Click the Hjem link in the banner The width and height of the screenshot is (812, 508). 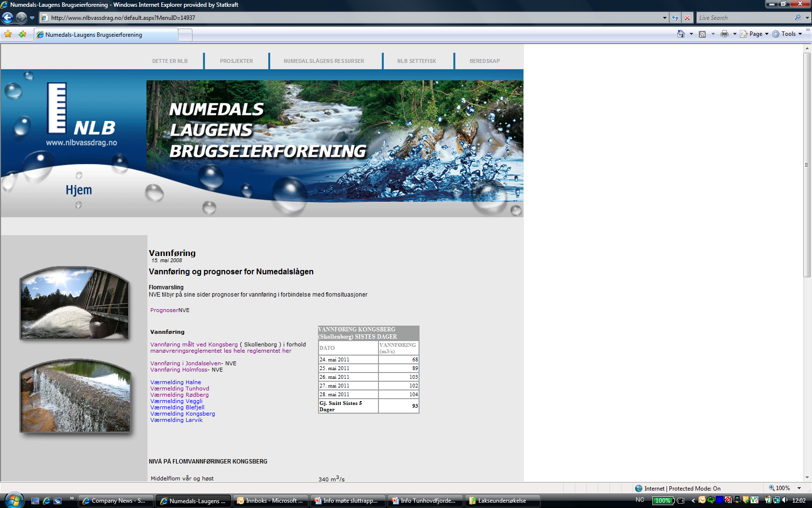(79, 190)
